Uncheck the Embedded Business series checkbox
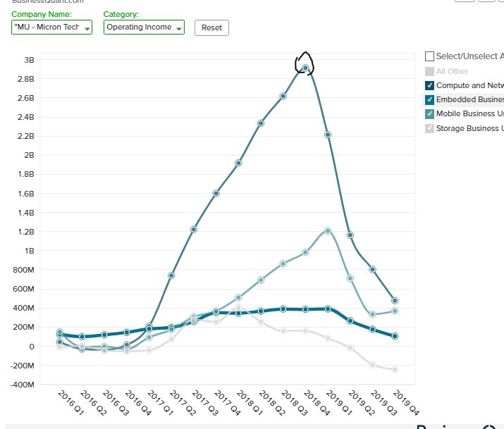The image size is (504, 429). tap(429, 99)
